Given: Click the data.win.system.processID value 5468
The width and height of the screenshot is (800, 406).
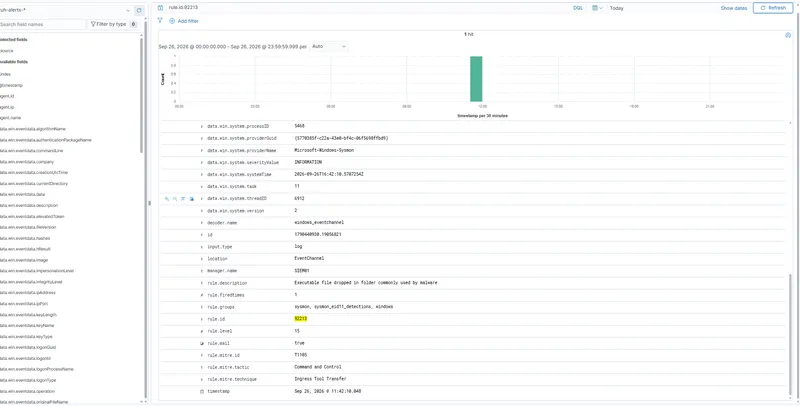Looking at the screenshot, I should (x=299, y=125).
